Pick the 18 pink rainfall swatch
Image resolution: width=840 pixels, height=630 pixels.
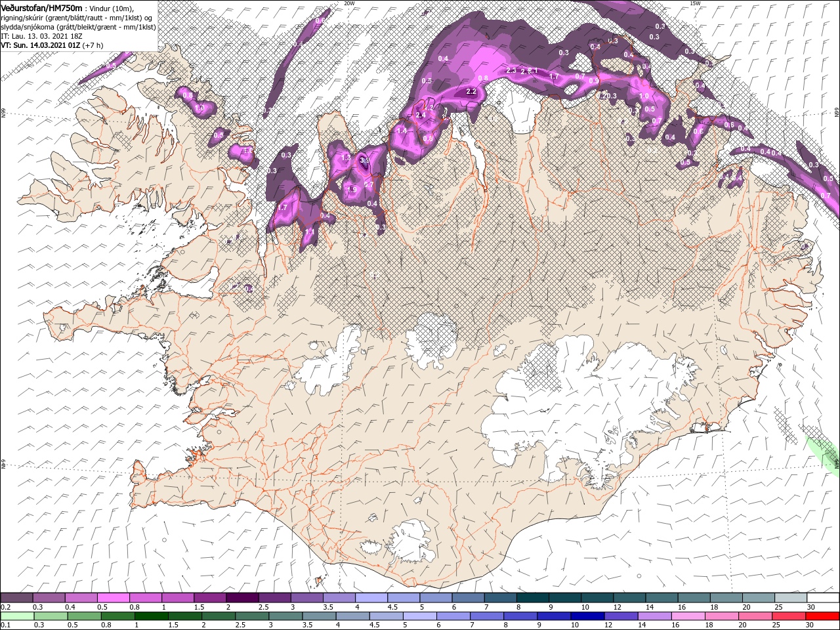721,616
